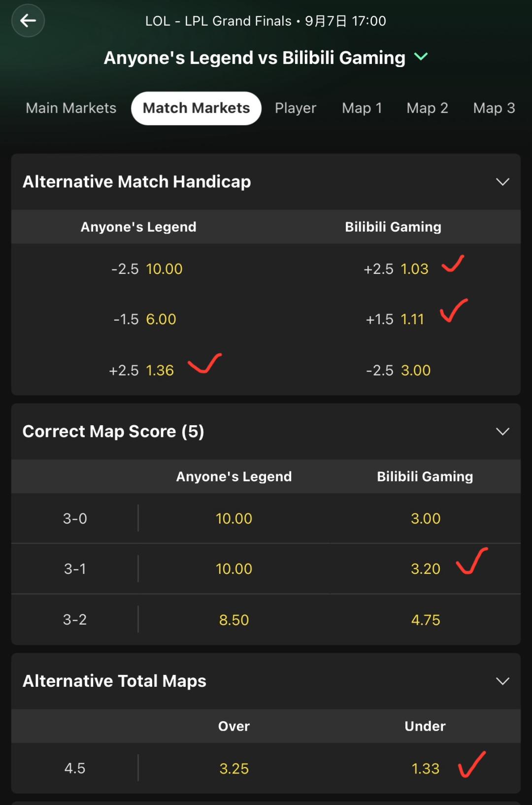
Task: Collapse the Alternative Match Handicap section
Action: point(502,182)
